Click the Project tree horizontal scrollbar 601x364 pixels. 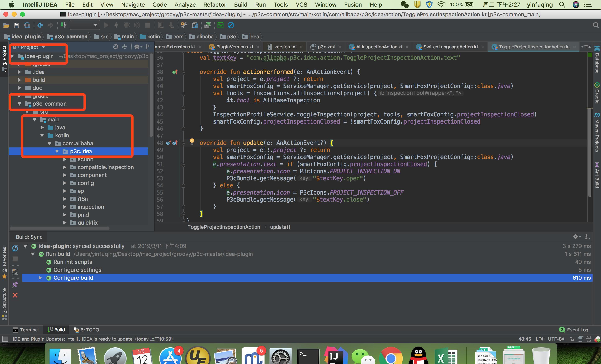coord(60,229)
